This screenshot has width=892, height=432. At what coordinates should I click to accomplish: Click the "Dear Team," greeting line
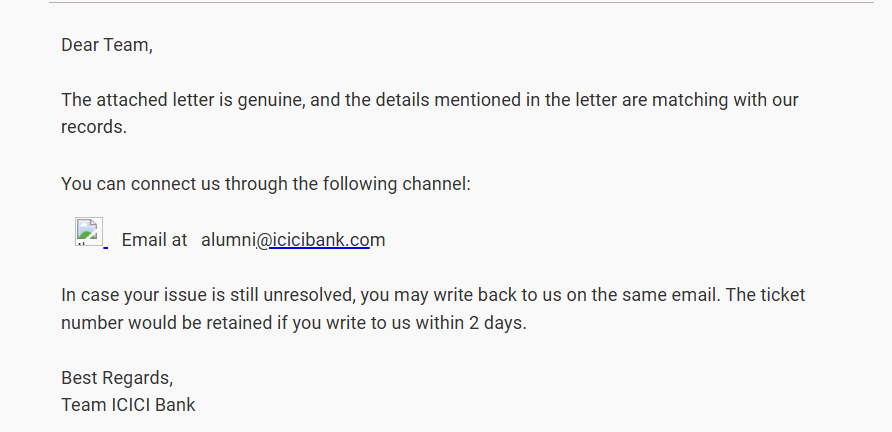pos(107,45)
